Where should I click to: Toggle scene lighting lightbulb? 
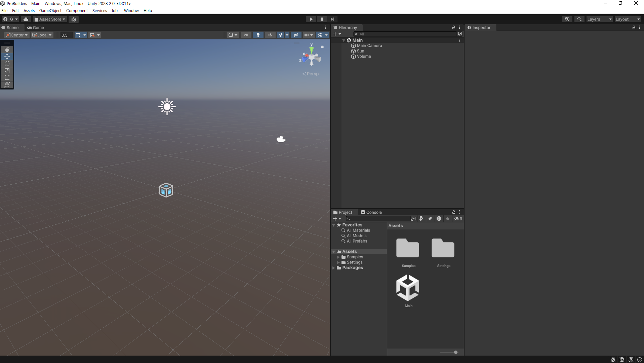pos(258,35)
